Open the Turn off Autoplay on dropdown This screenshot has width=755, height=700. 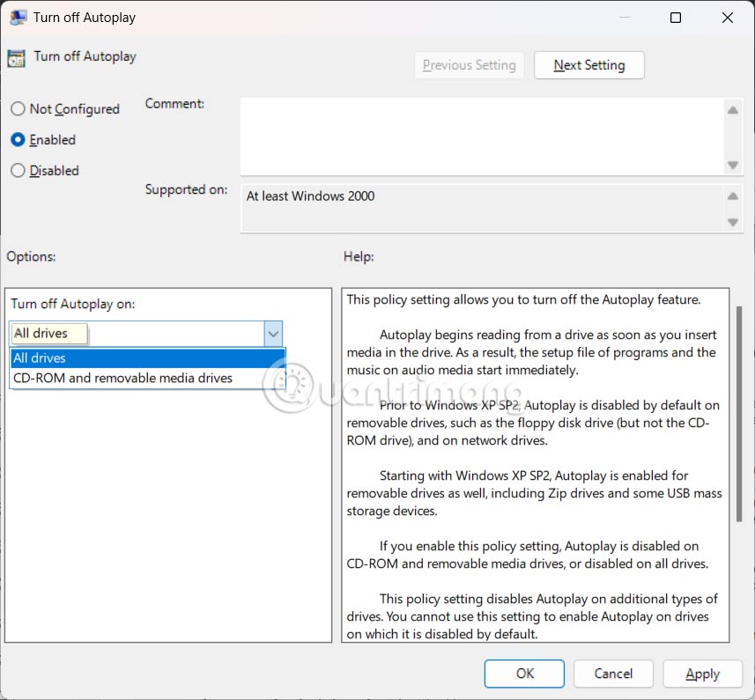pos(273,334)
